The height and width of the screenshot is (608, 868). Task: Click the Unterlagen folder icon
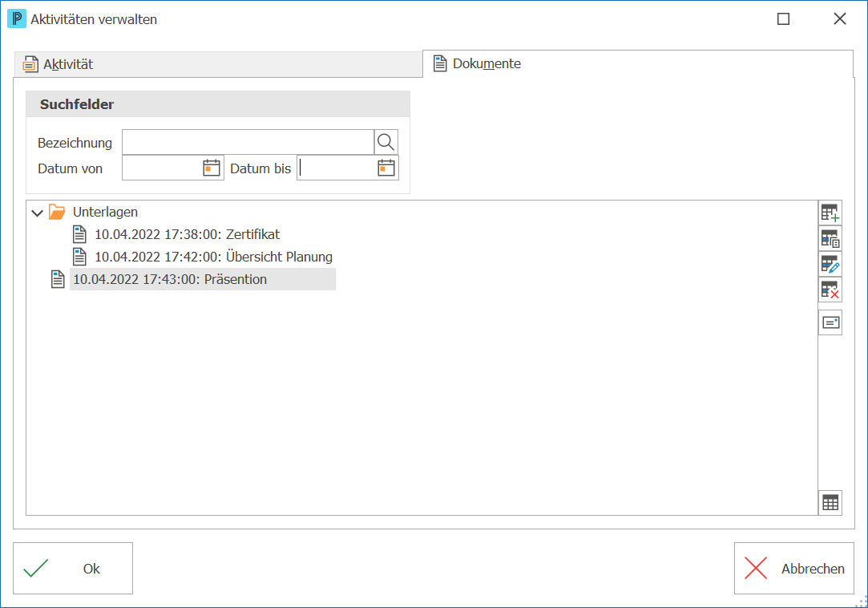click(57, 212)
